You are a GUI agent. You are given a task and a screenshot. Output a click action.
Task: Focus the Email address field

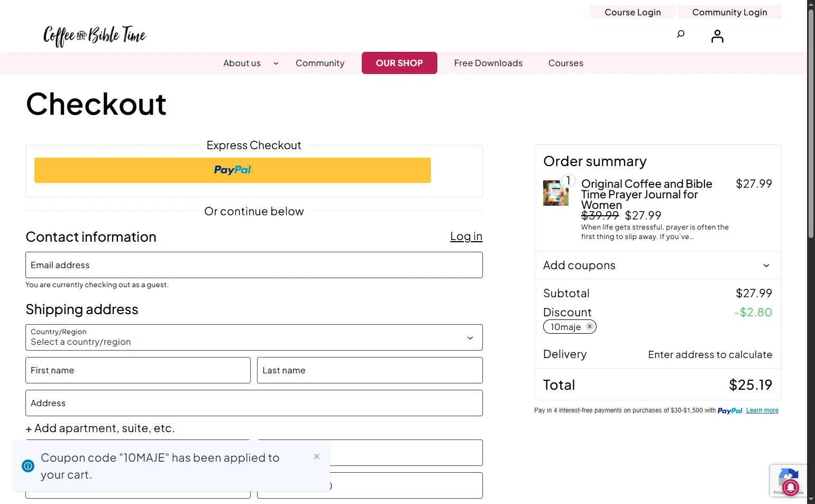click(x=254, y=265)
